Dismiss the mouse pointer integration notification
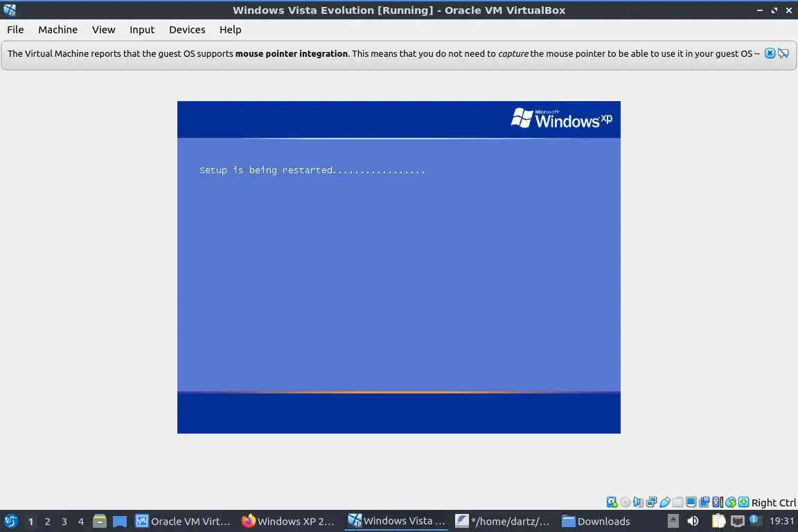Image resolution: width=798 pixels, height=532 pixels. (770, 53)
